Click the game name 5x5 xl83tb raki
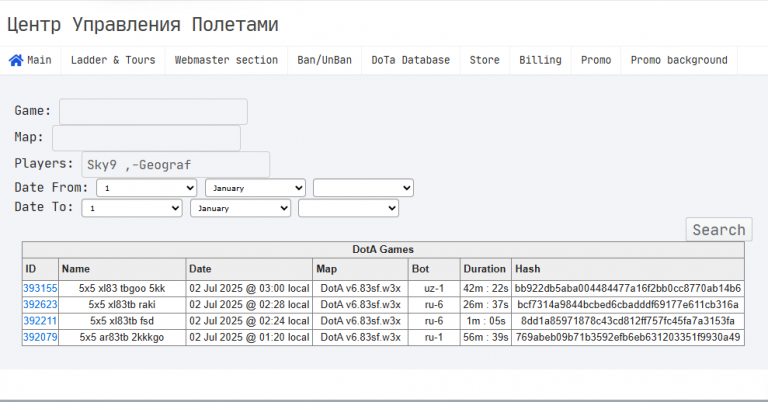Screen dimensions: 768x402 pyautogui.click(x=122, y=305)
